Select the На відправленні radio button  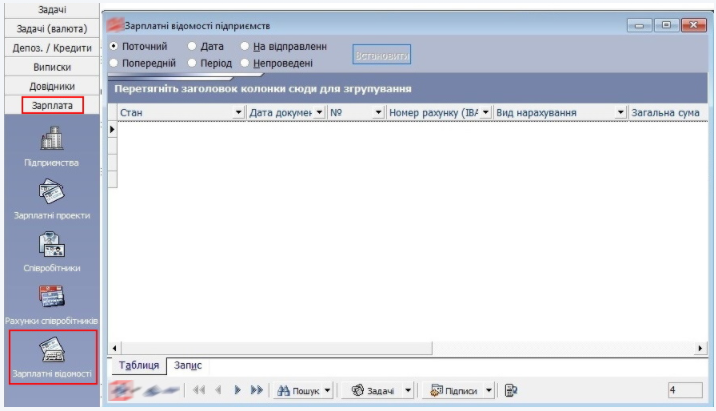245,46
